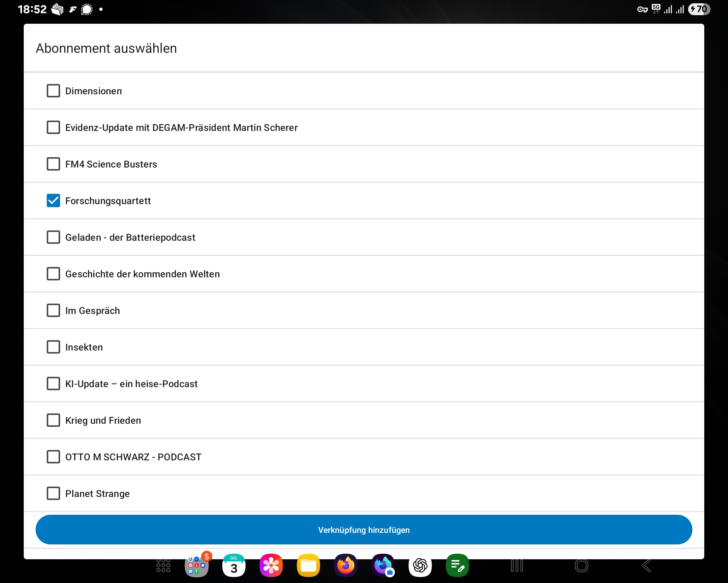Enable KI-Update heise-Podcast checkbox

(x=53, y=384)
